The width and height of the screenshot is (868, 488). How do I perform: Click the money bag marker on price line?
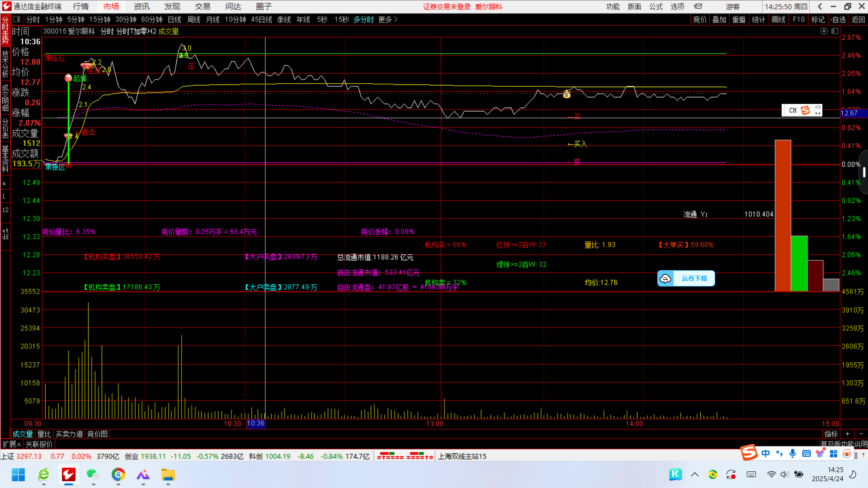coord(566,94)
